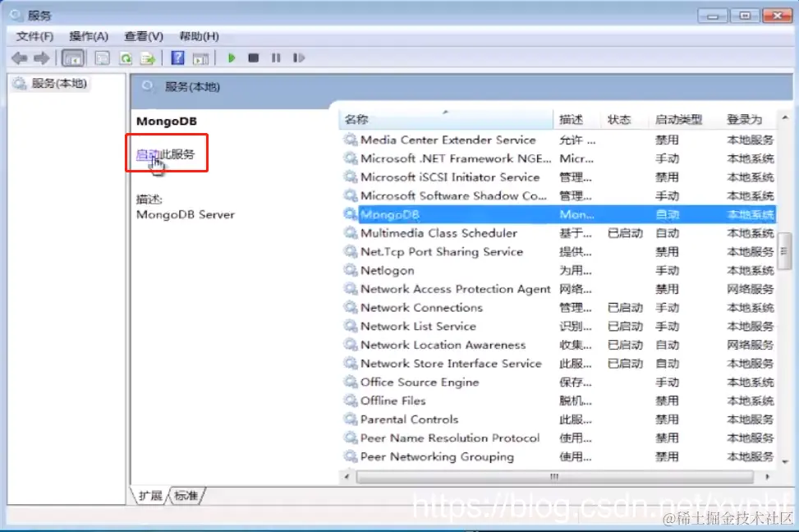Image resolution: width=799 pixels, height=532 pixels.
Task: Select Network Store Interface Service row
Action: pos(558,364)
